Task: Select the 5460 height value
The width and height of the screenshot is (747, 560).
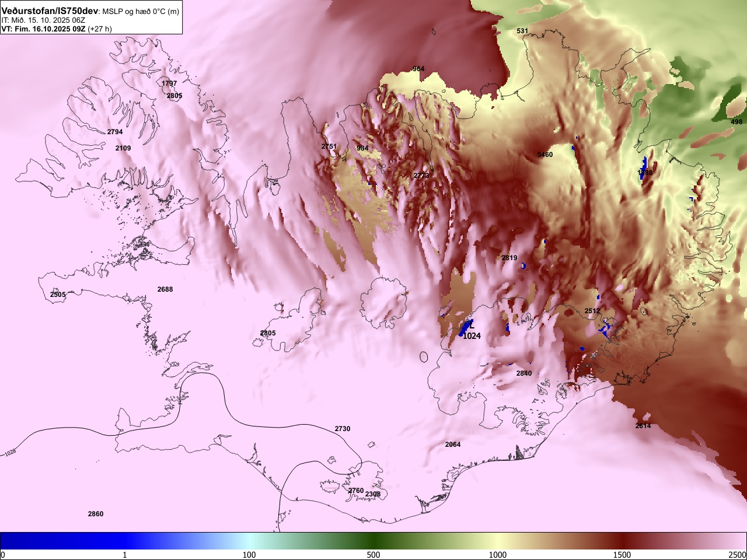Action: 545,155
